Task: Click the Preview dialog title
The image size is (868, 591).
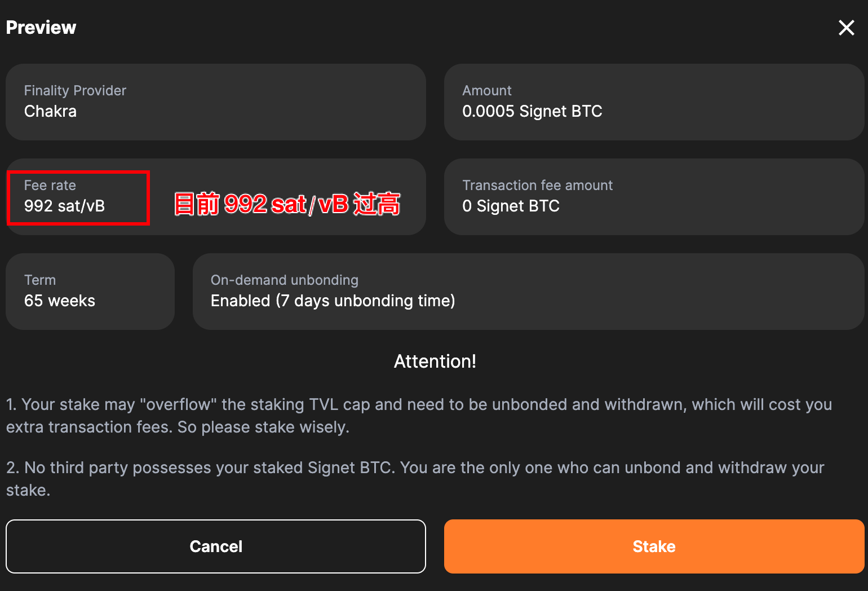Action: pos(41,28)
